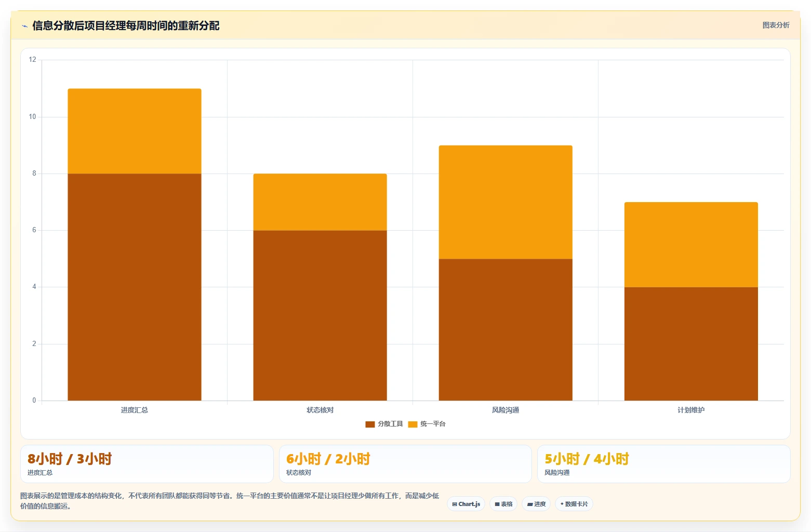
Task: Toggle the 分散工具 legend item
Action: pos(384,424)
